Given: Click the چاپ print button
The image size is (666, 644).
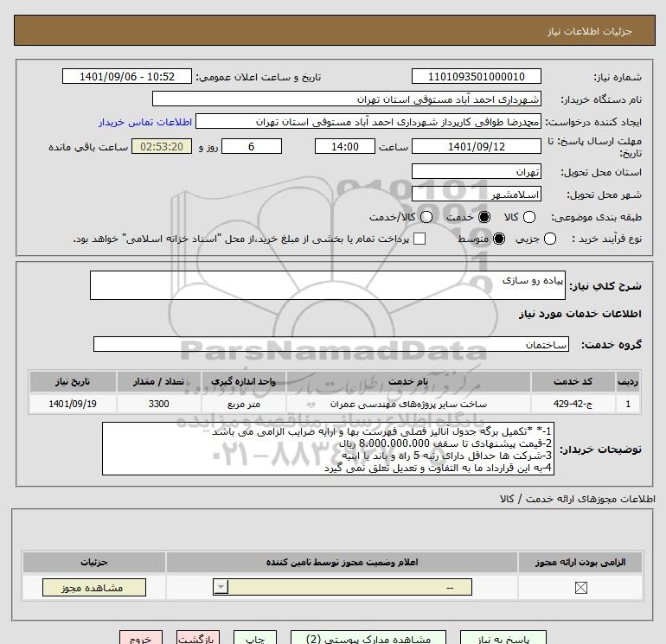Looking at the screenshot, I should coord(255,638).
